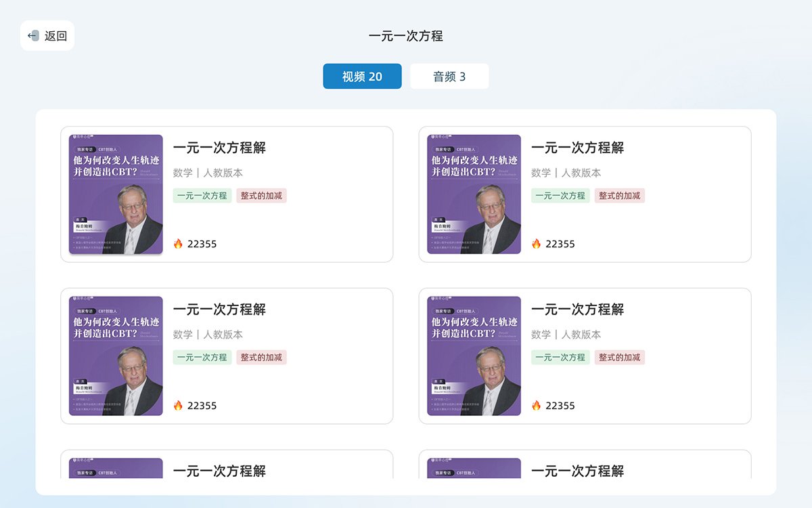812x508 pixels.
Task: Click the flame icon in the first-row right card
Action: [x=536, y=243]
